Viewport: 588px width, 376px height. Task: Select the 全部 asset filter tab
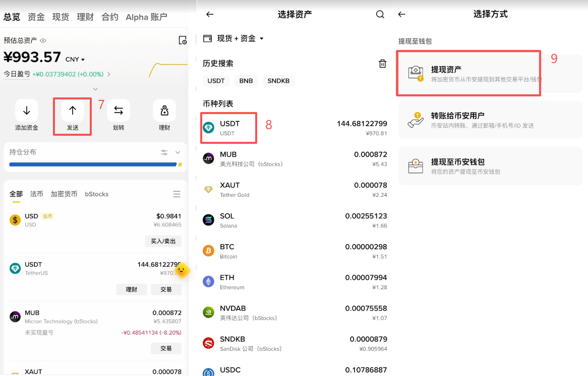[16, 194]
